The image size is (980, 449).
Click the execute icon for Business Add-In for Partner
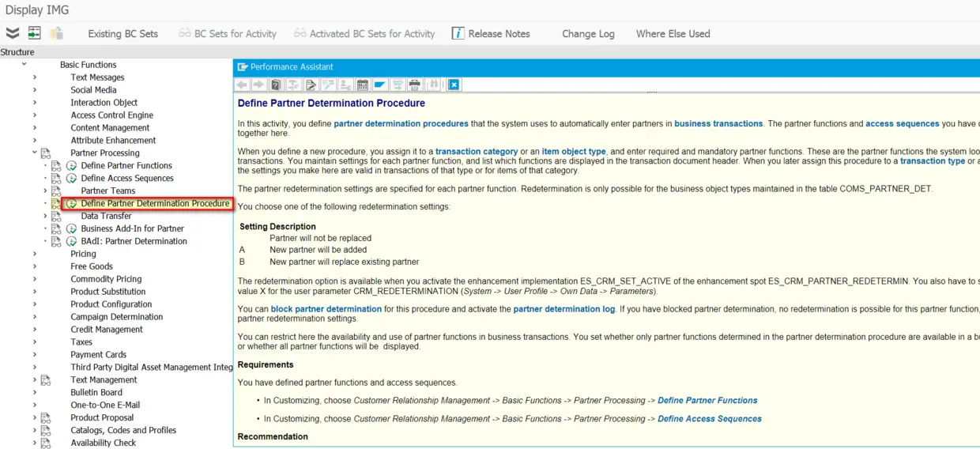71,228
